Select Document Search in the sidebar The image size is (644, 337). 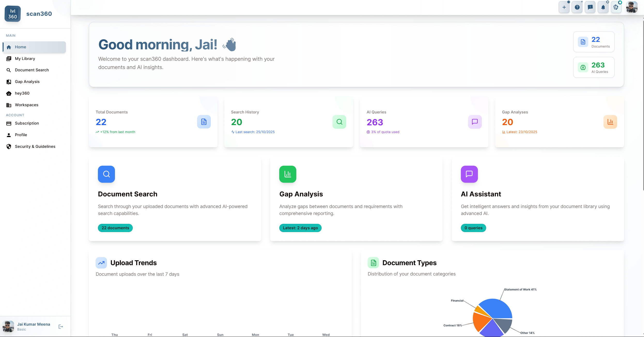click(32, 70)
